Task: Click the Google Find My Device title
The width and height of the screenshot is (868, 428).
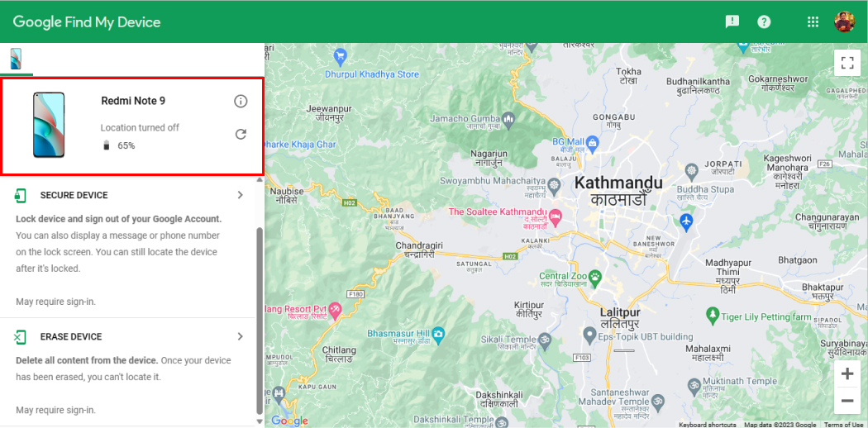Action: click(x=87, y=22)
